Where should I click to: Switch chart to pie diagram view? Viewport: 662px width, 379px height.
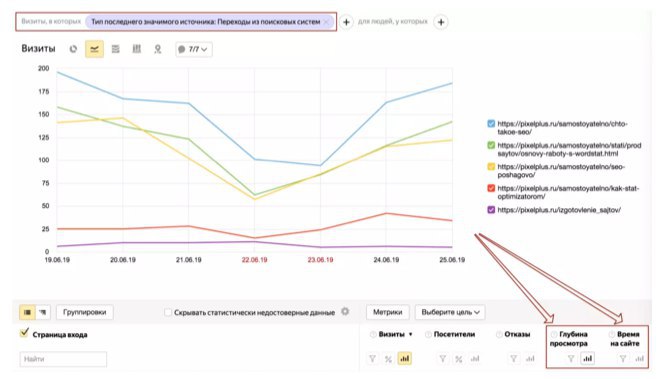(73, 49)
